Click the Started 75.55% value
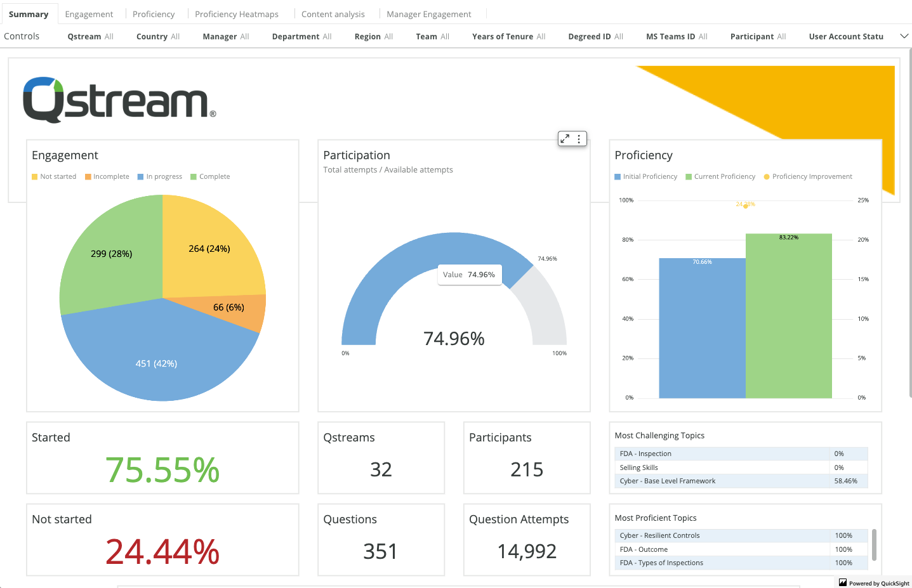The height and width of the screenshot is (588, 912). (x=162, y=471)
